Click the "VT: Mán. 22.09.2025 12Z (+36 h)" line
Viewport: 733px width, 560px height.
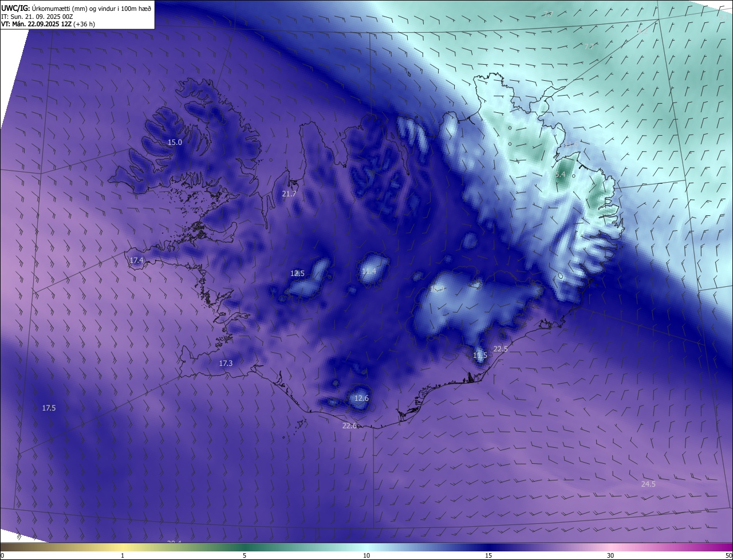click(x=48, y=24)
